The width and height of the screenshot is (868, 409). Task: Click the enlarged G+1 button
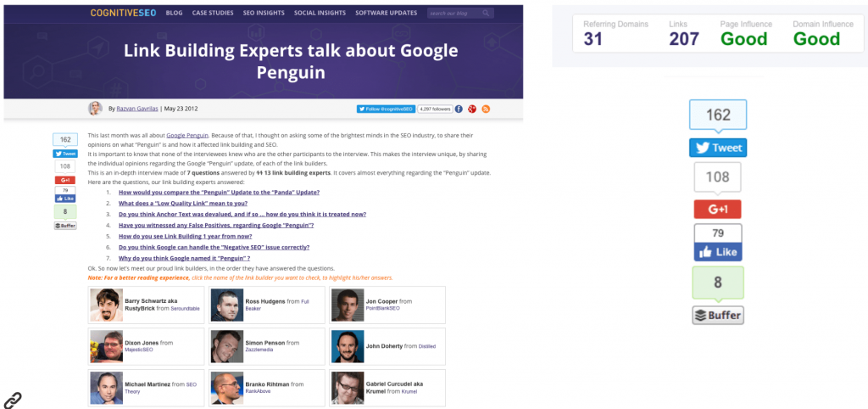[717, 210]
